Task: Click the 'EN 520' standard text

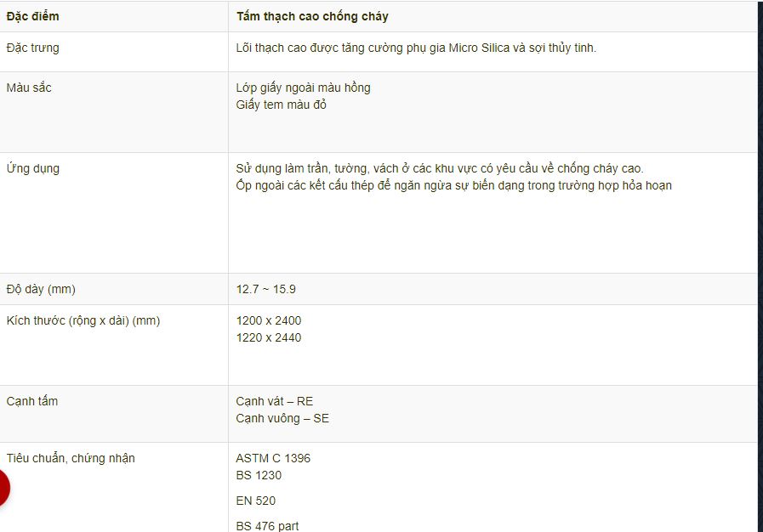Action: coord(255,501)
